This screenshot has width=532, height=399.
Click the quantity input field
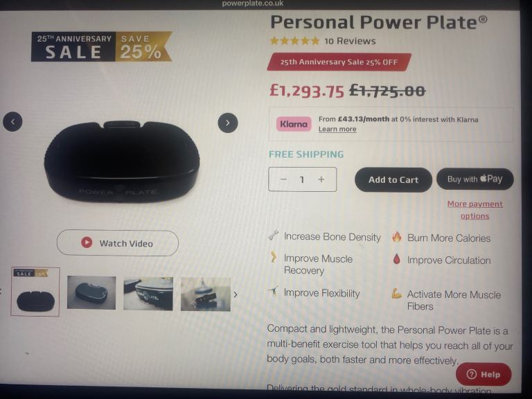tap(302, 179)
